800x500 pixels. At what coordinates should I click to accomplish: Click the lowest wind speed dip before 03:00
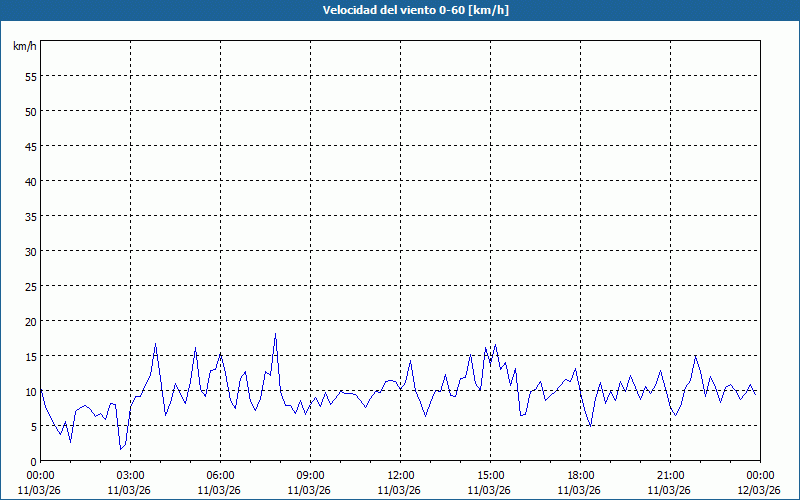[x=121, y=449]
